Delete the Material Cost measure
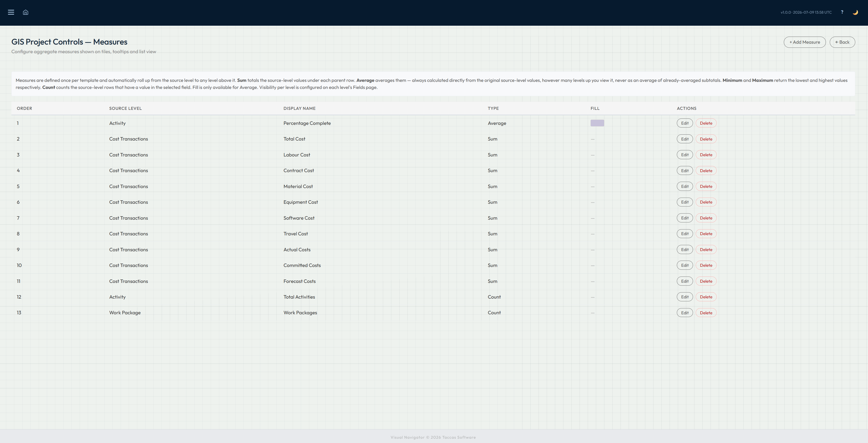This screenshot has height=443, width=868. click(706, 186)
